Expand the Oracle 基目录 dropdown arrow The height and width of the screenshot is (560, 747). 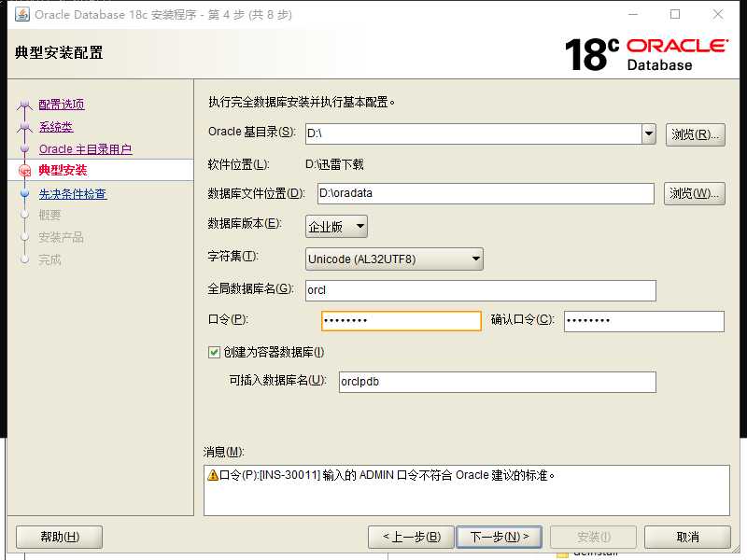click(648, 133)
